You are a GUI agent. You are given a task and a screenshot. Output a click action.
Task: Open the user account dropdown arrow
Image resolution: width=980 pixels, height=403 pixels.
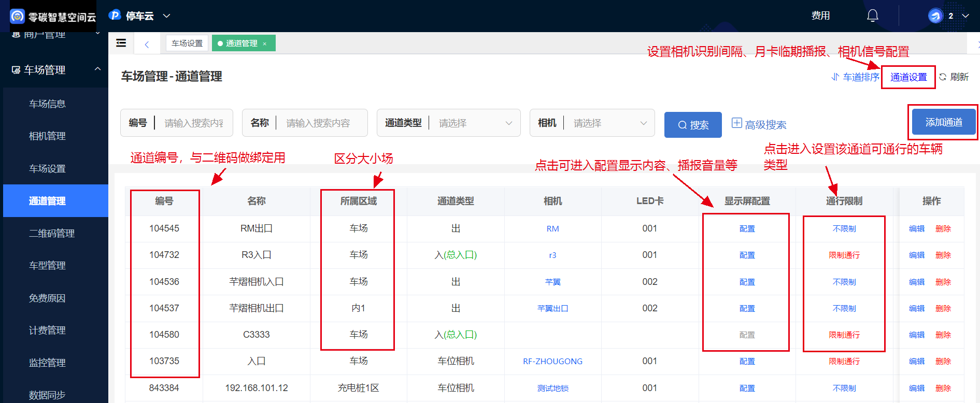tap(965, 16)
